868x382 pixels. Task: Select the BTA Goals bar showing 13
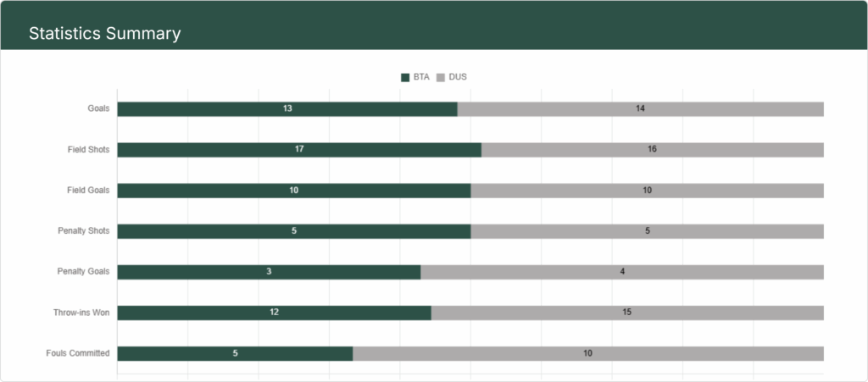(x=287, y=109)
